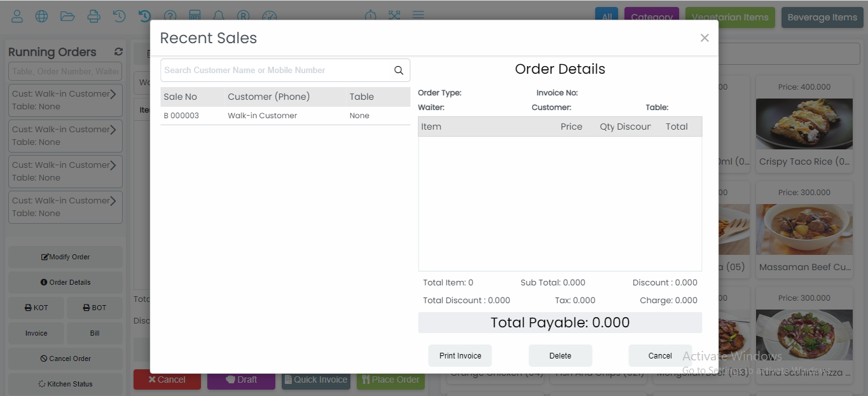The image size is (868, 396).
Task: Switch to the Beverage Items tab
Action: (x=822, y=17)
